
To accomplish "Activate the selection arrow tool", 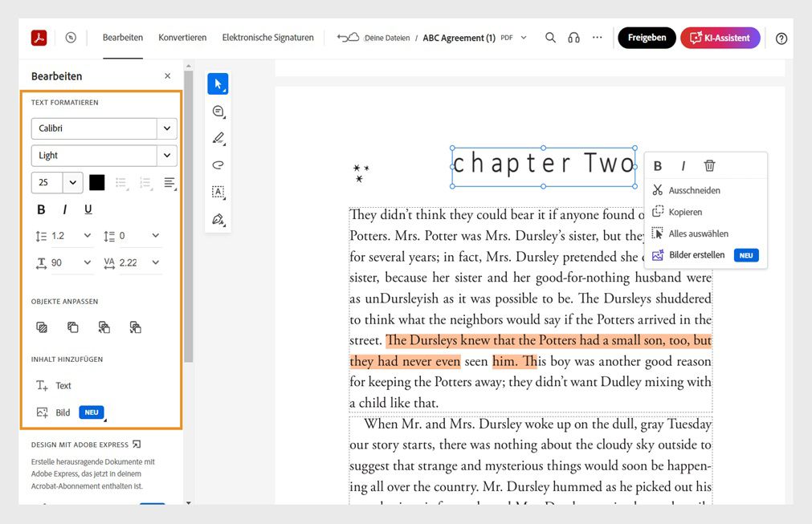I will click(218, 83).
